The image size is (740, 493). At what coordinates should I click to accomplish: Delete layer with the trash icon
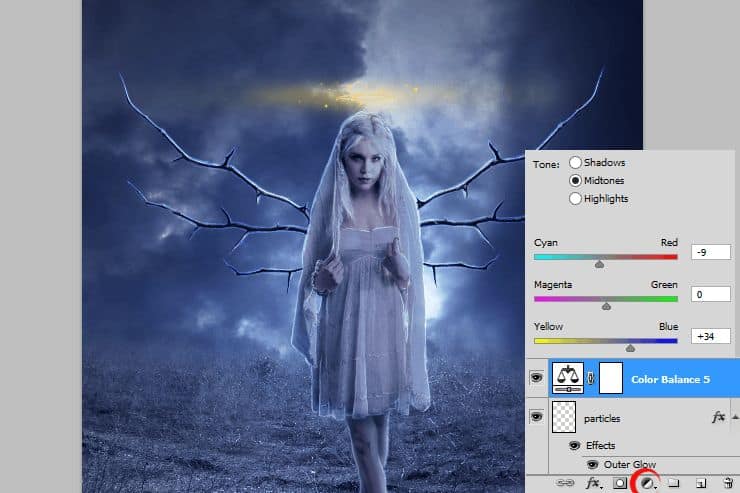[727, 483]
